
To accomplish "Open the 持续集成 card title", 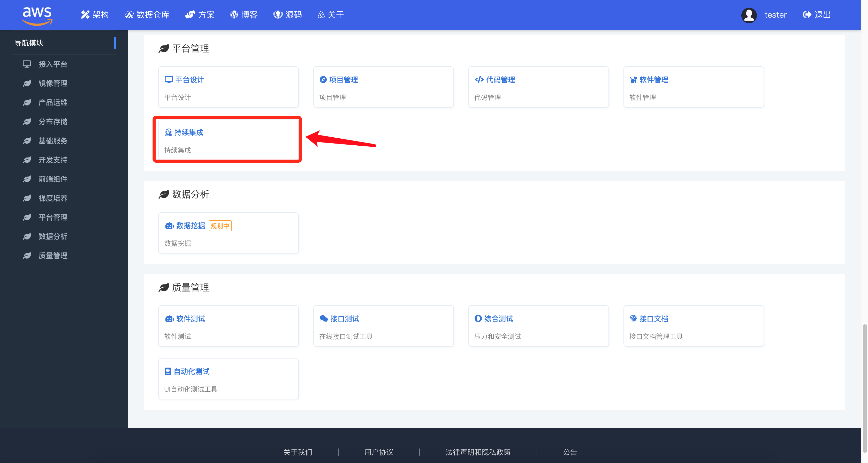I will click(x=189, y=132).
